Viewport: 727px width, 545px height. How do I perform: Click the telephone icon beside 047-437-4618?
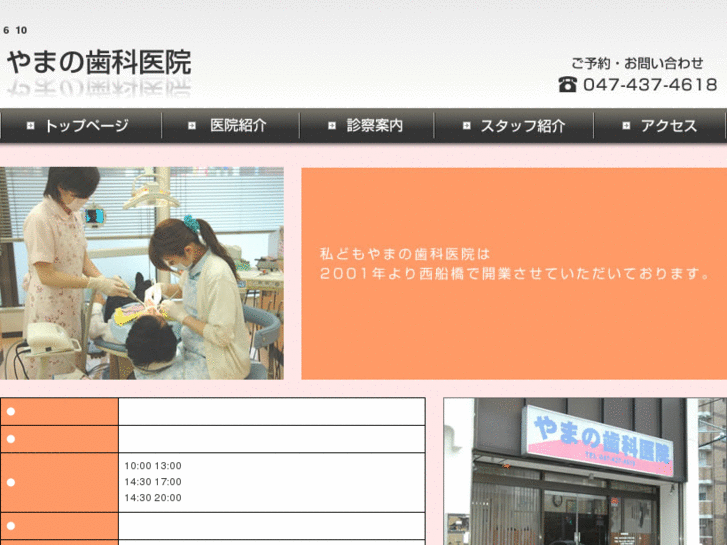(x=568, y=84)
